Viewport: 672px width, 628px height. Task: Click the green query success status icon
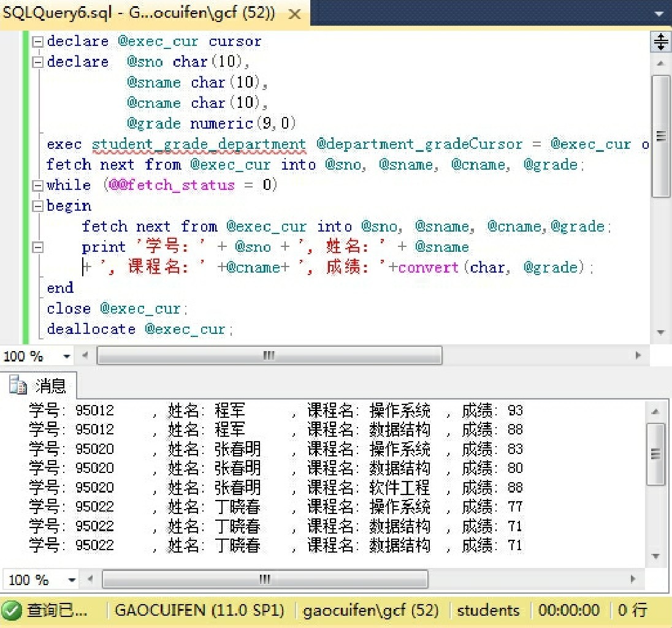[12, 610]
